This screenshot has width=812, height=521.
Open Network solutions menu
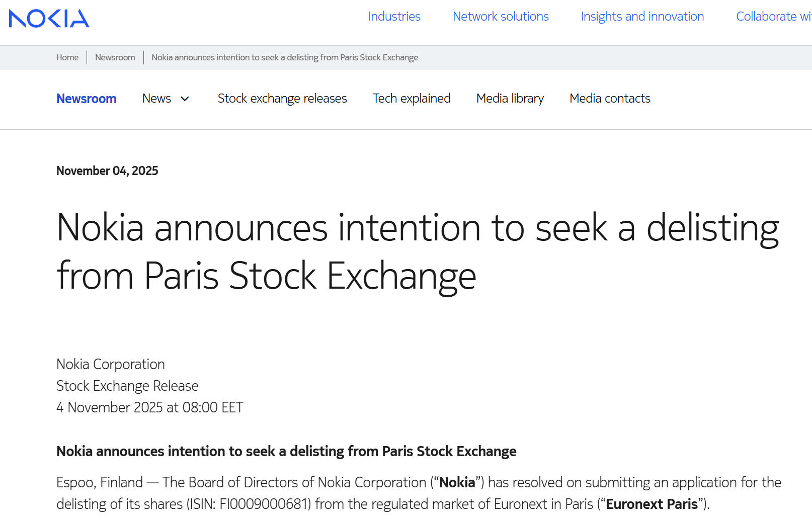[x=500, y=17]
